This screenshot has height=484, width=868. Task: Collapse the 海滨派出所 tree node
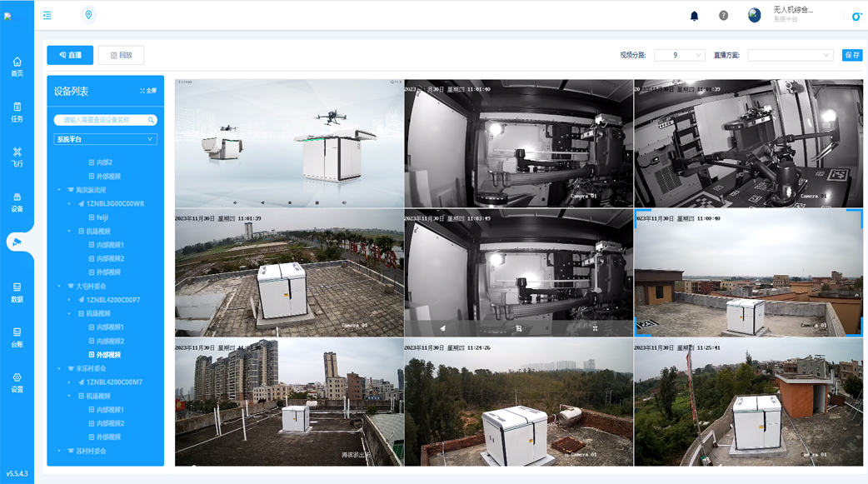point(61,189)
